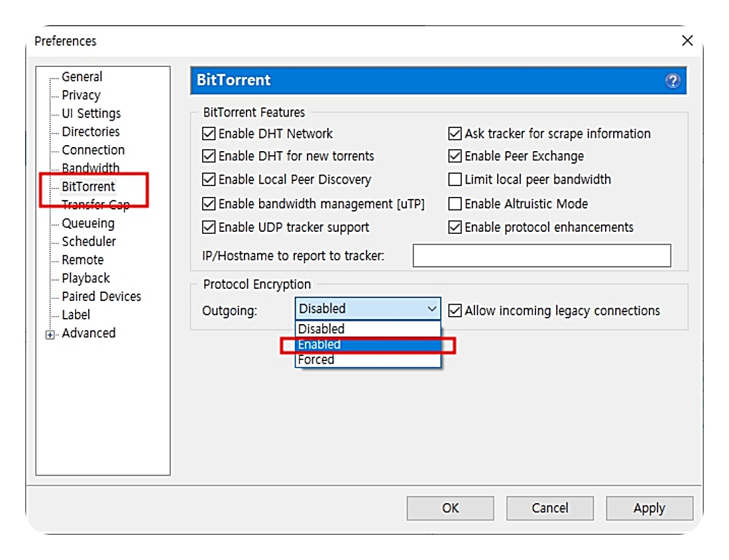This screenshot has height=560, width=729.
Task: Open General preferences category
Action: point(82,77)
